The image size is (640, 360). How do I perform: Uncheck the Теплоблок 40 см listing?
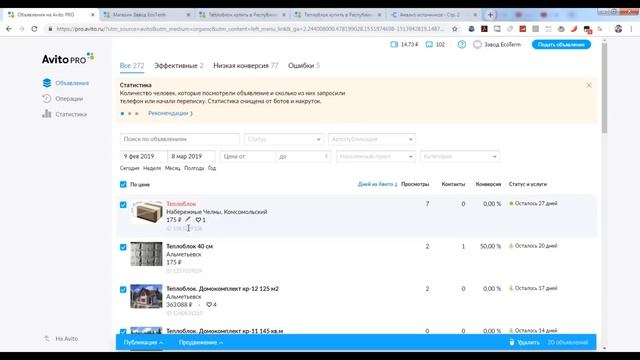pyautogui.click(x=123, y=247)
